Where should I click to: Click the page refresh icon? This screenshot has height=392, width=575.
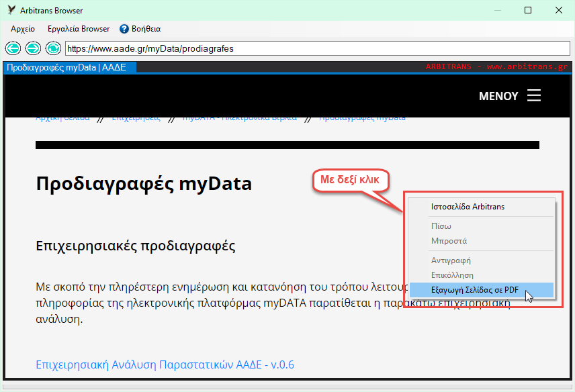coord(53,48)
